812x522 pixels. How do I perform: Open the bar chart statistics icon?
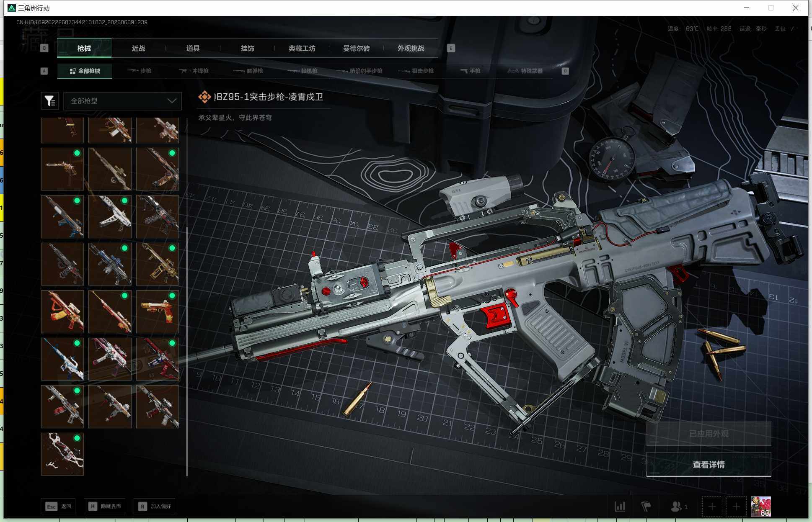coord(620,507)
